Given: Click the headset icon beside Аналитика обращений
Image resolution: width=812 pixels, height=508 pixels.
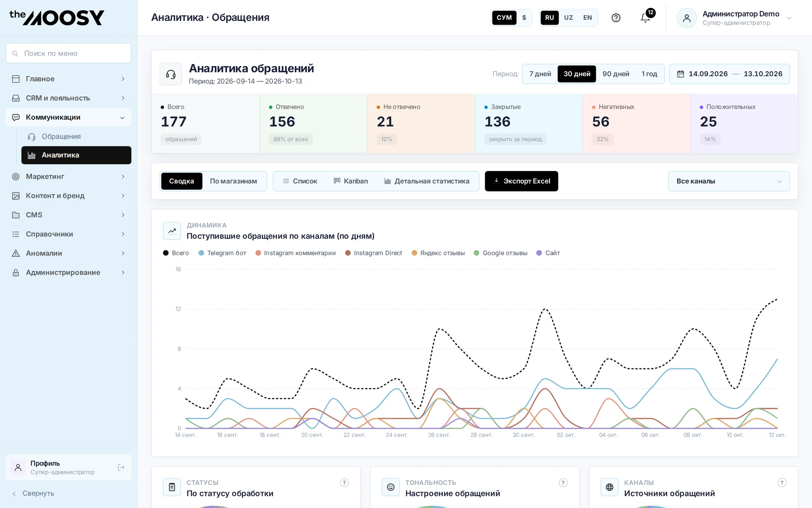Looking at the screenshot, I should tap(171, 74).
